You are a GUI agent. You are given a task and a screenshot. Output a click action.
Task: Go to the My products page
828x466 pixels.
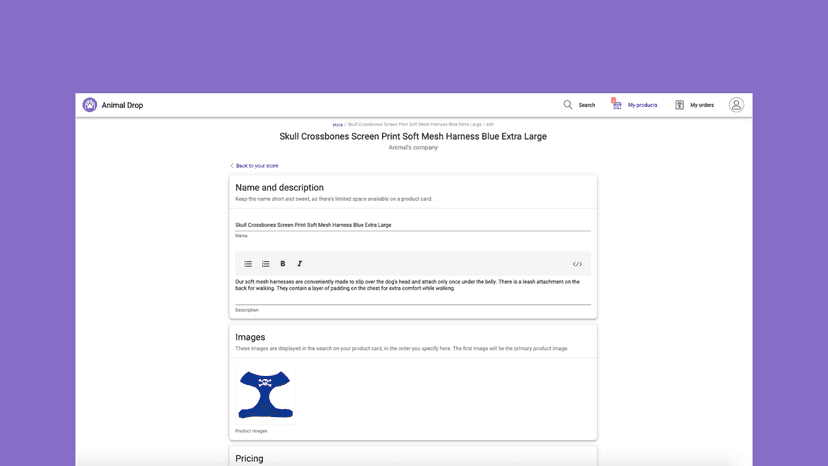tap(642, 105)
